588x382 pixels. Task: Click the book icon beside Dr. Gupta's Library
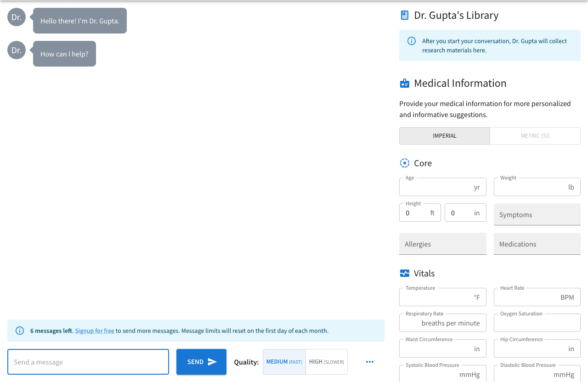pos(404,15)
